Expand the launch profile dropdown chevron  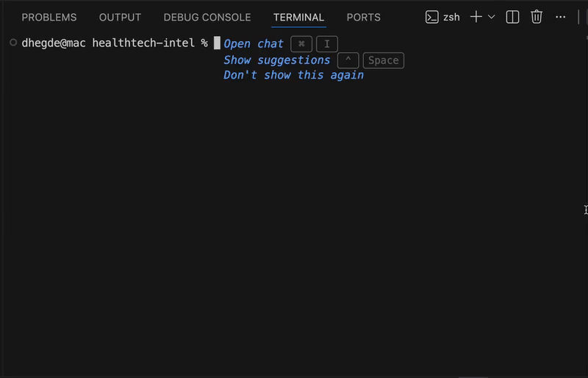point(492,17)
